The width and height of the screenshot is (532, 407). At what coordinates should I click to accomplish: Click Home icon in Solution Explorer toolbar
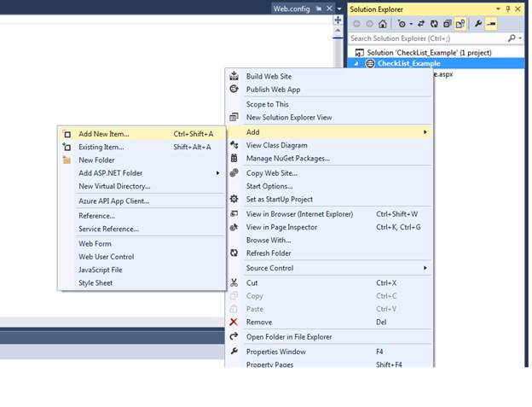point(382,24)
